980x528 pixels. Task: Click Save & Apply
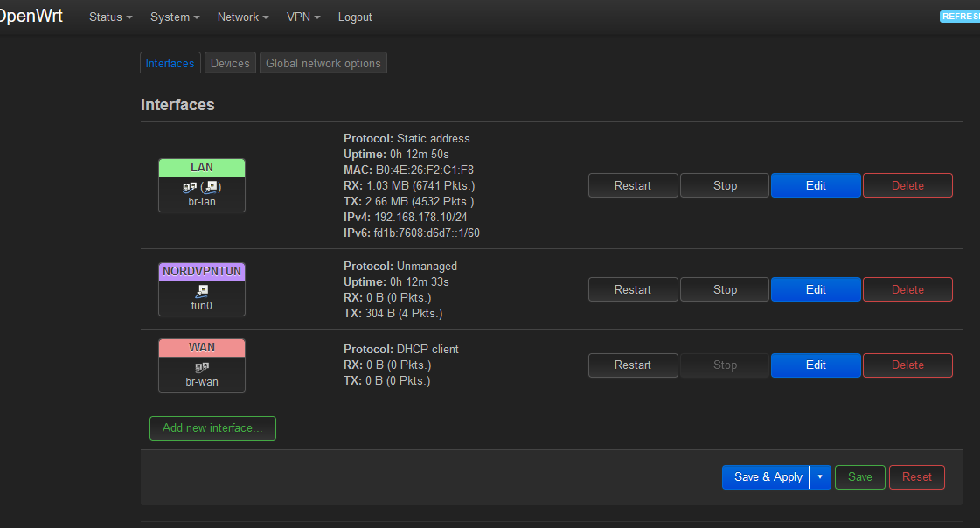coord(766,476)
